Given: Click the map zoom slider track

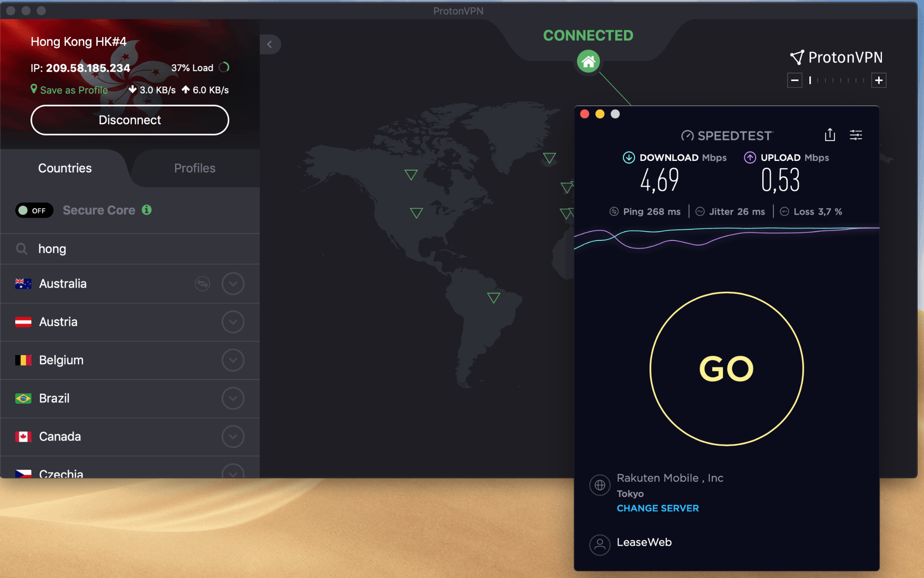Looking at the screenshot, I should [x=837, y=80].
